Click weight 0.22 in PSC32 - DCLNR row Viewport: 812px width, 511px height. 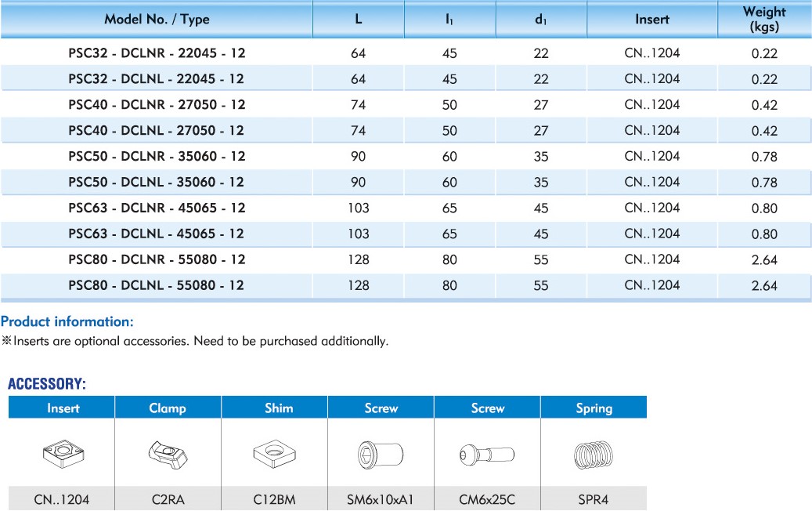pyautogui.click(x=764, y=53)
